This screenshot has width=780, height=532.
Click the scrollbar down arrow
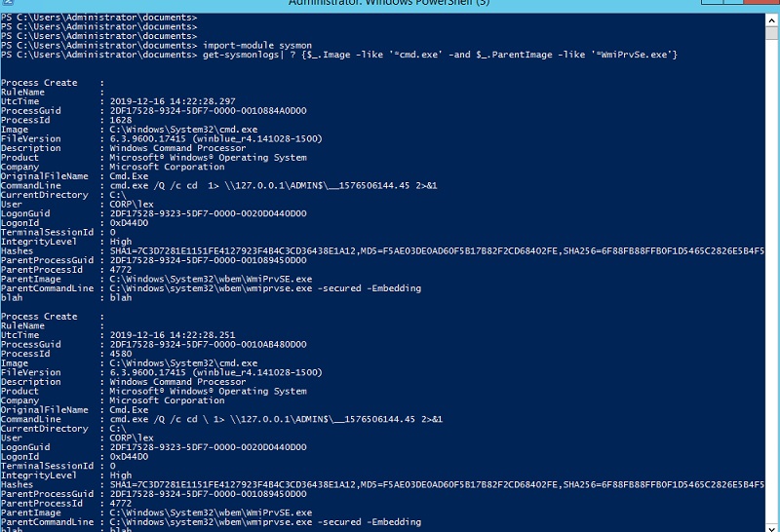[771, 528]
